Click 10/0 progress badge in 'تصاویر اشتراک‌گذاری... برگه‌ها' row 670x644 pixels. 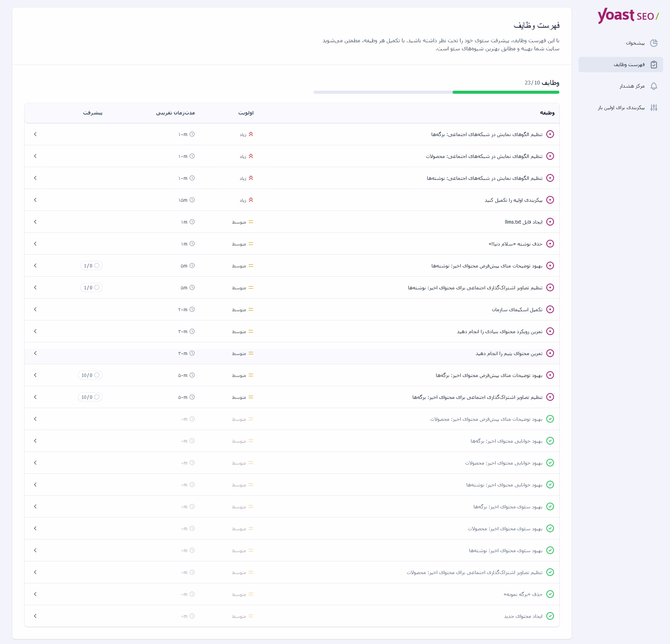[x=90, y=397]
